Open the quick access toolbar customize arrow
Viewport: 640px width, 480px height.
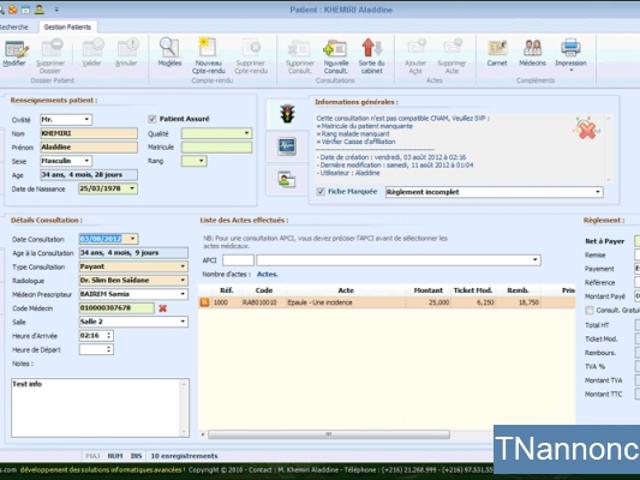point(56,9)
